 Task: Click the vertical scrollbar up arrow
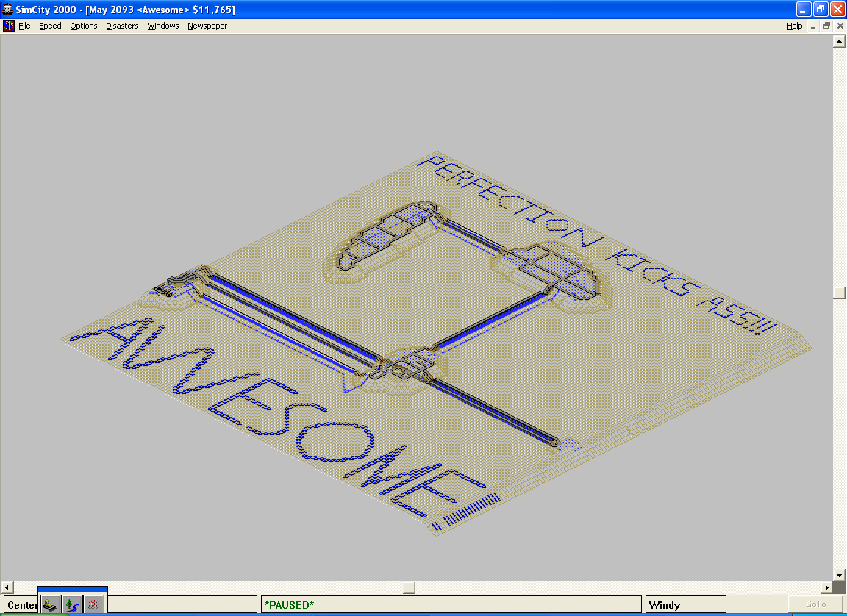[x=839, y=41]
